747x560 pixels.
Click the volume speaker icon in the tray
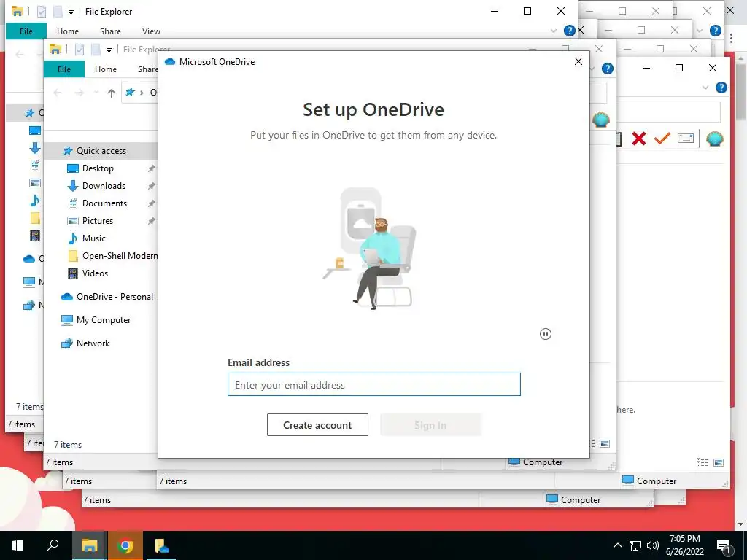pyautogui.click(x=653, y=545)
